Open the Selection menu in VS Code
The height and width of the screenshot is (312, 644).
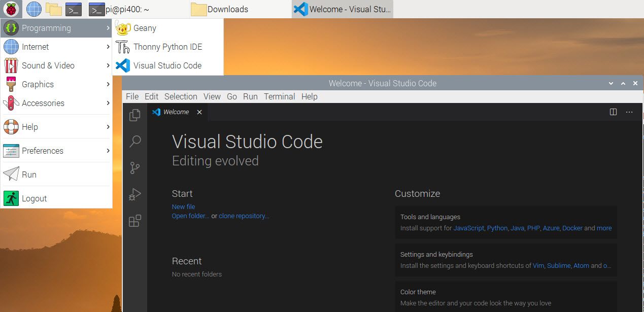[x=181, y=96]
